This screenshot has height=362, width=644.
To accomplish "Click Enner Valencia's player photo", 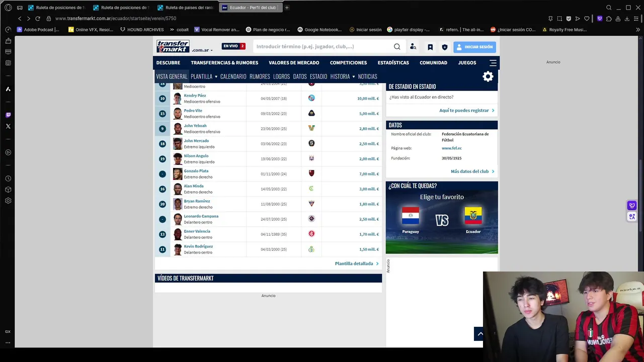I will [x=178, y=234].
